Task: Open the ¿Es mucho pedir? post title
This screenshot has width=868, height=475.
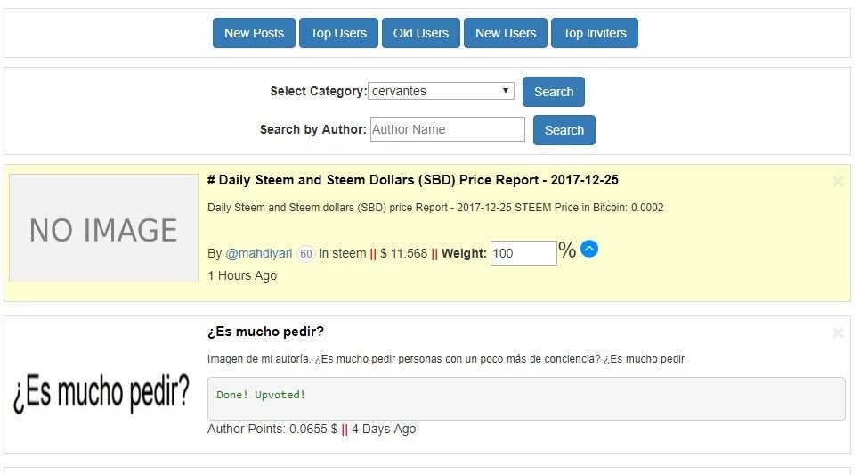Action: pyautogui.click(x=265, y=332)
